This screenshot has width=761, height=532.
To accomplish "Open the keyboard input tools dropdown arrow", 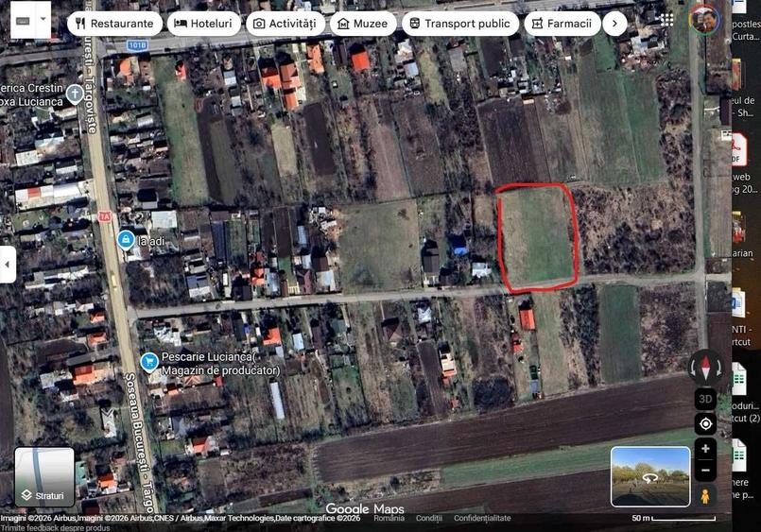I will click(43, 20).
